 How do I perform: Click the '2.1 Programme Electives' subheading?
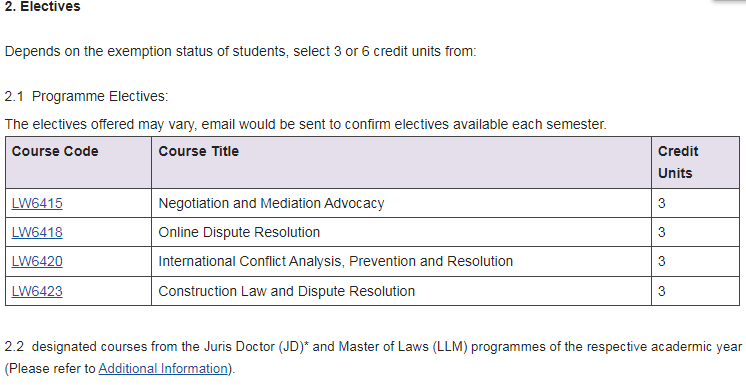tap(86, 96)
